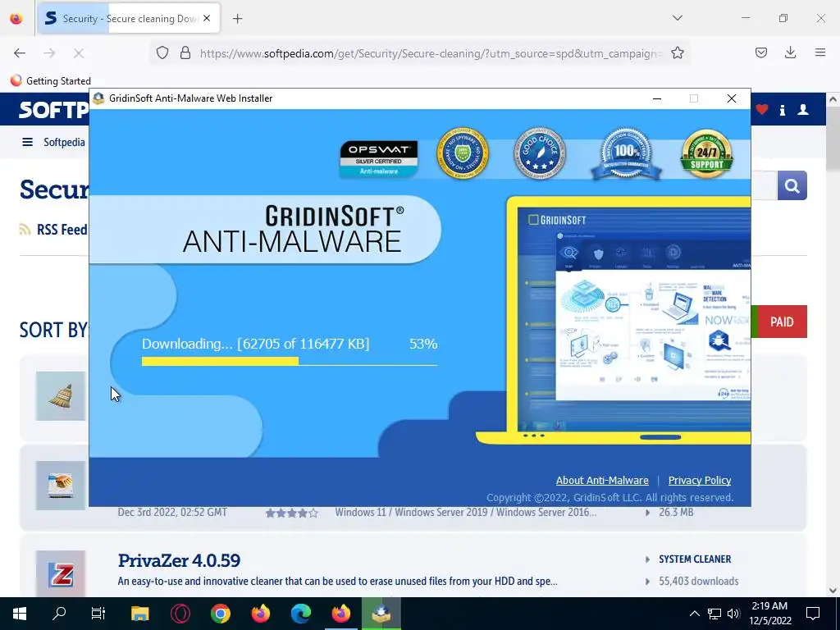Bookmark this page with the star icon
The image size is (840, 630).
(x=677, y=53)
